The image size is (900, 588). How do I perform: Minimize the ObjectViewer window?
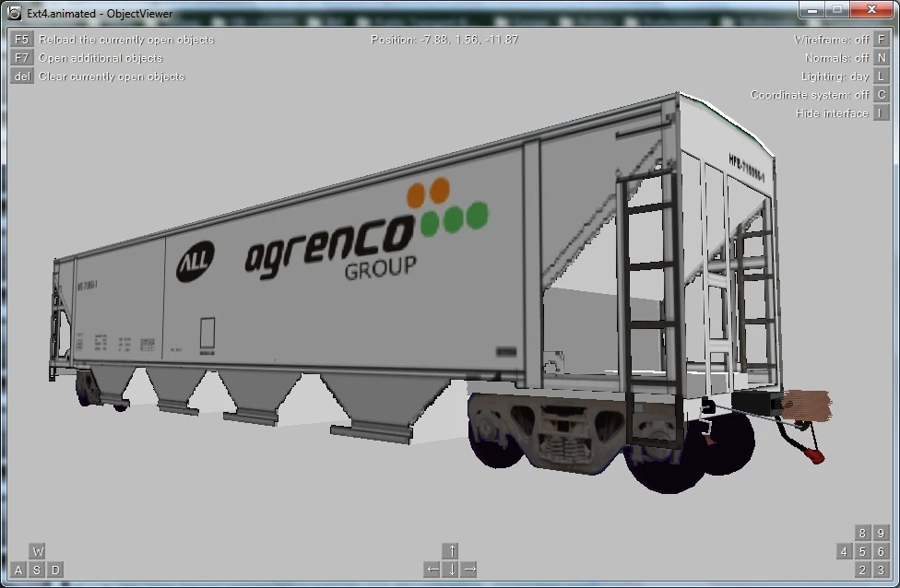[811, 10]
